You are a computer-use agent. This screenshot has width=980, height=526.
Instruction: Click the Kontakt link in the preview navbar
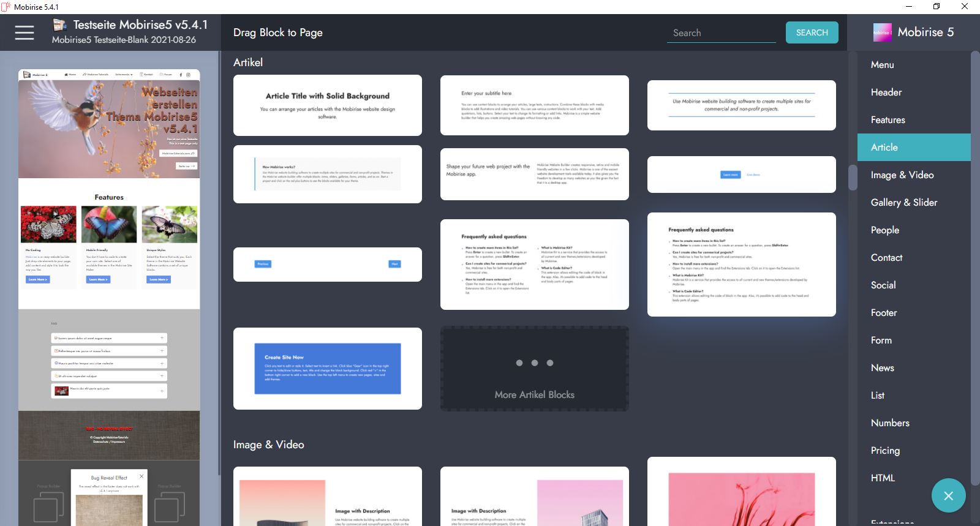[x=146, y=75]
